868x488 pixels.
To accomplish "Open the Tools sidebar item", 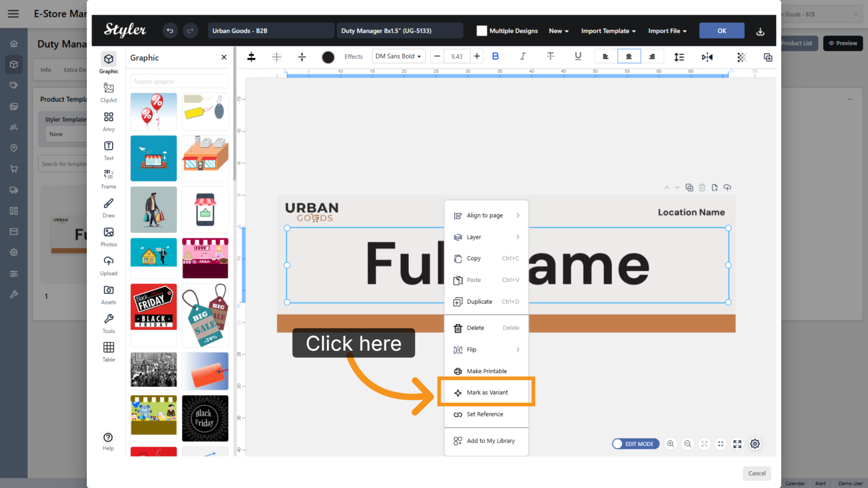I will click(x=109, y=323).
